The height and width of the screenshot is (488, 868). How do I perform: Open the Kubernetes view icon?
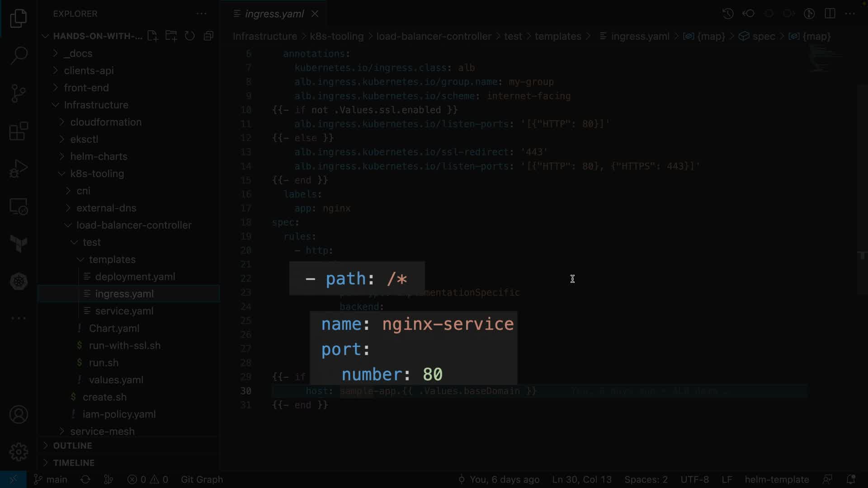point(19,282)
